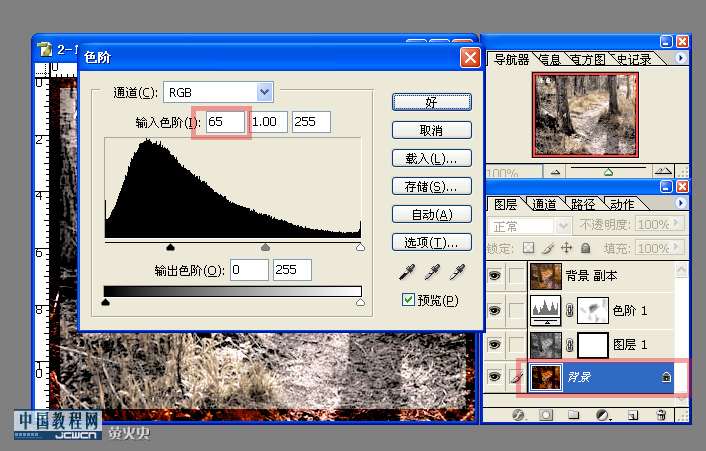Click the 载入(L)... button
Image resolution: width=706 pixels, height=451 pixels.
[x=432, y=158]
